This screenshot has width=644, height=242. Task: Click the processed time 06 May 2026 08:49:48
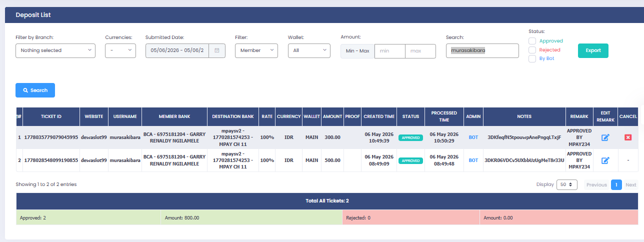(x=444, y=160)
